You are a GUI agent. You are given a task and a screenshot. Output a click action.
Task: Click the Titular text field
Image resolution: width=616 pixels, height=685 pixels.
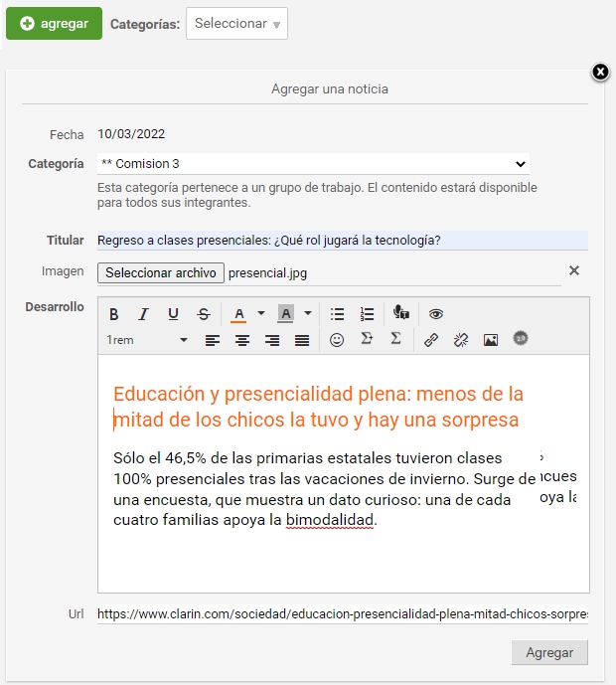[342, 241]
